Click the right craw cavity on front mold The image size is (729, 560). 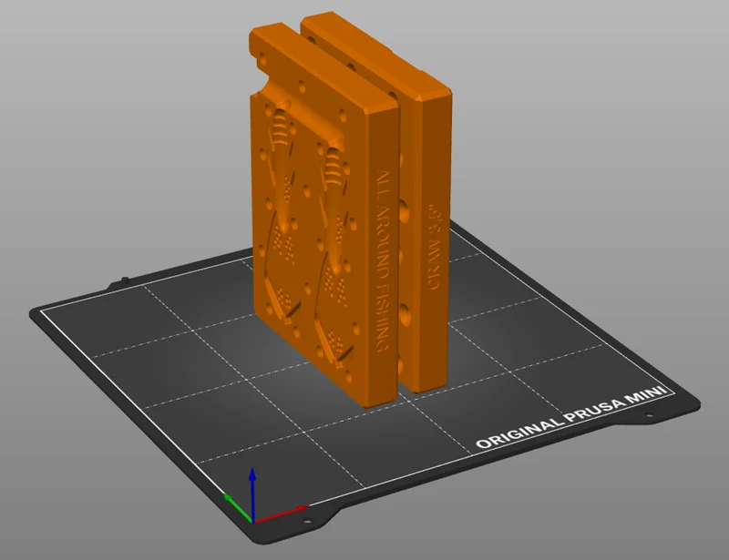[x=335, y=256]
